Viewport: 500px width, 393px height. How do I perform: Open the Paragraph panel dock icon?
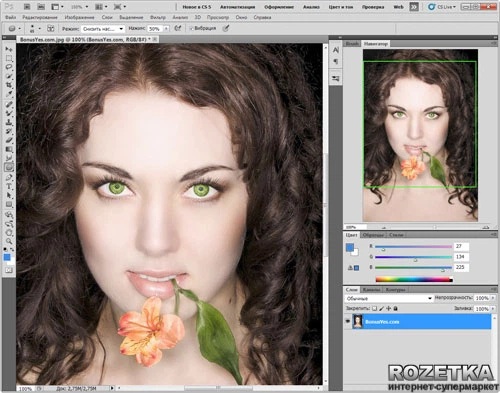pos(336,61)
